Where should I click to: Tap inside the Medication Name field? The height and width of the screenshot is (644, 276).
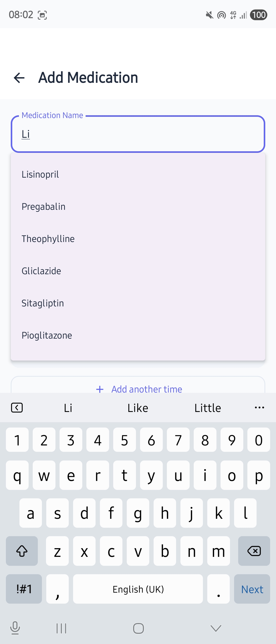138,134
